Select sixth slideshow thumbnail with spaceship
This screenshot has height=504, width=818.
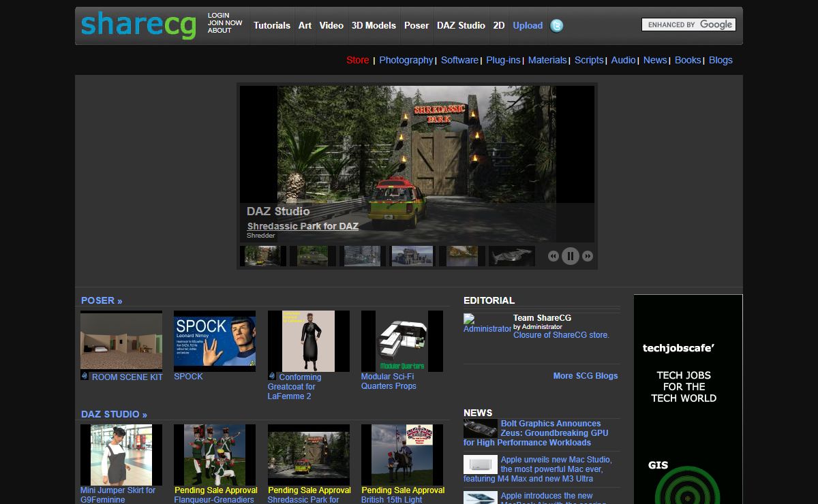[x=512, y=256]
